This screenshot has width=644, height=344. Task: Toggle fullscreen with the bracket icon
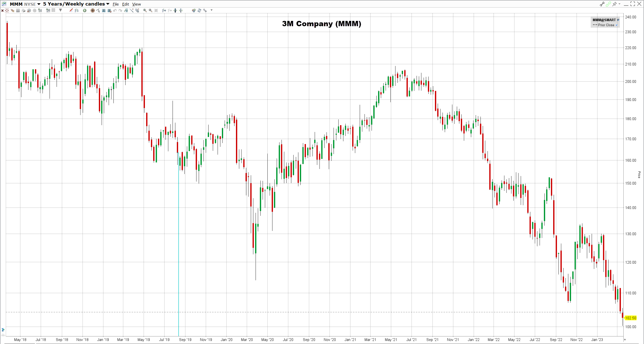633,4
